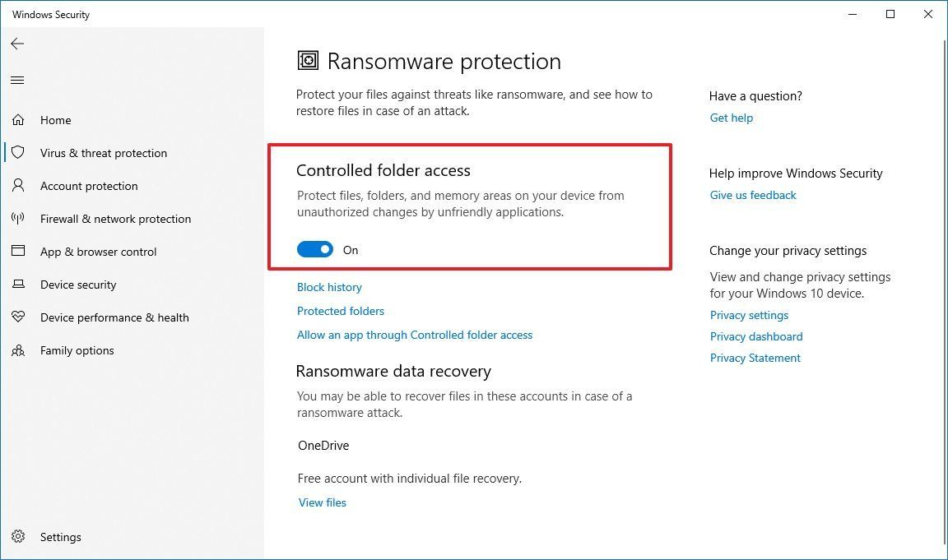Click the Virus & threat protection shield icon
948x560 pixels.
click(18, 153)
